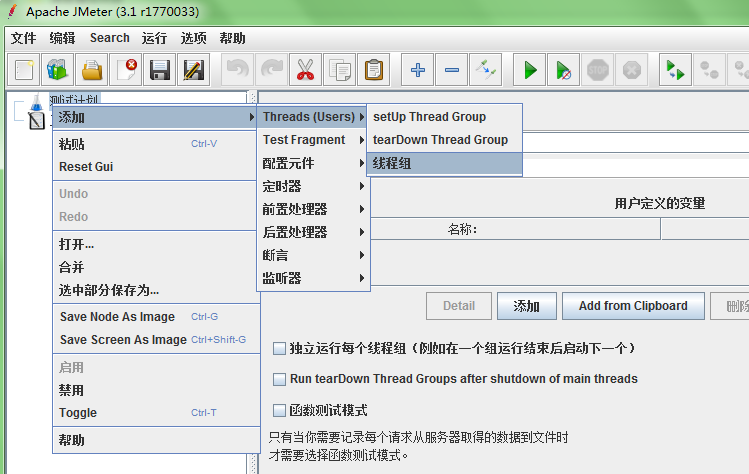Click the Undo arrow toolbar icon
Screen dimensions: 749x474
coord(237,70)
